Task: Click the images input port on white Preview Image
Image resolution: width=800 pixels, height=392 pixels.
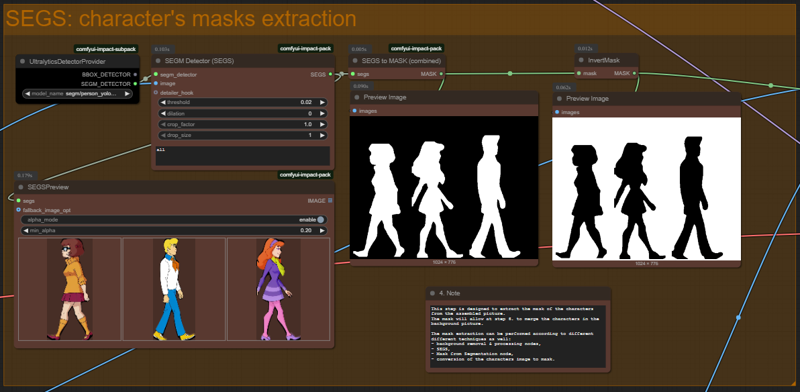Action: pos(557,112)
